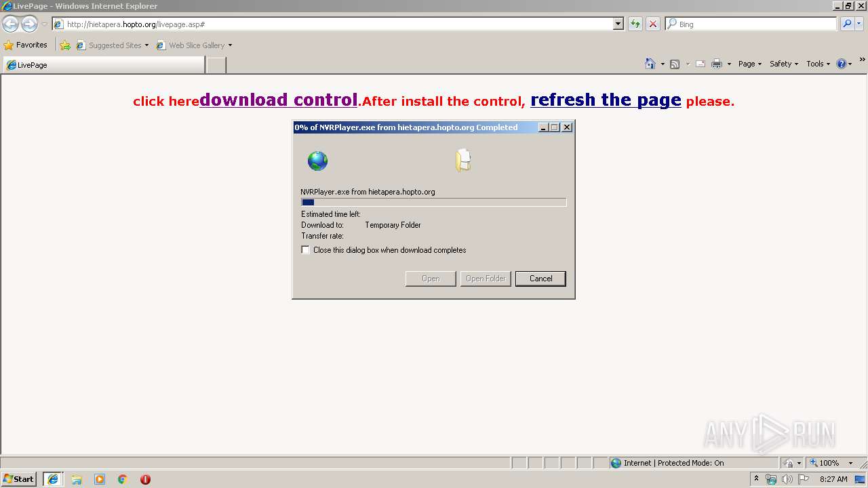The height and width of the screenshot is (488, 868).
Task: Expand Home button dropdown arrow
Action: (663, 64)
